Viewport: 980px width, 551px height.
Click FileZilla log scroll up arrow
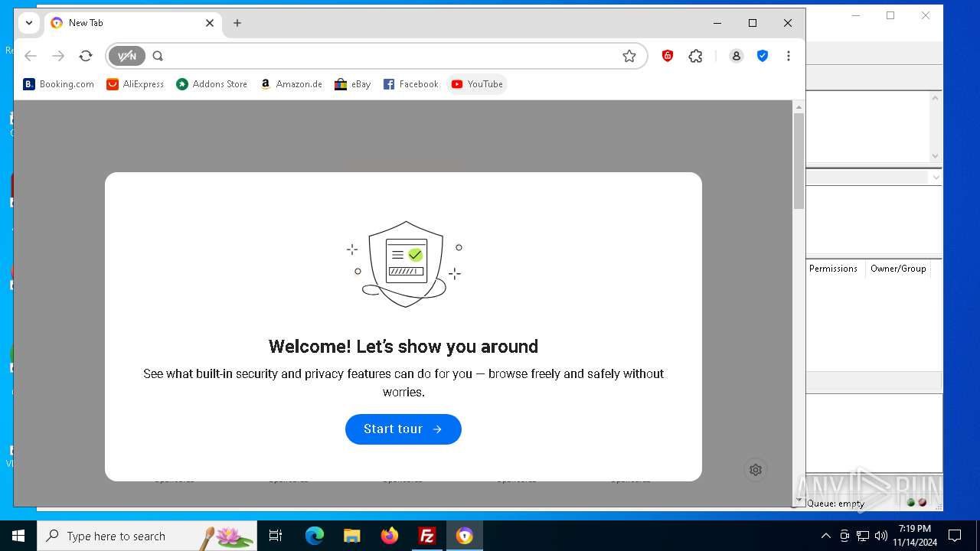point(935,98)
